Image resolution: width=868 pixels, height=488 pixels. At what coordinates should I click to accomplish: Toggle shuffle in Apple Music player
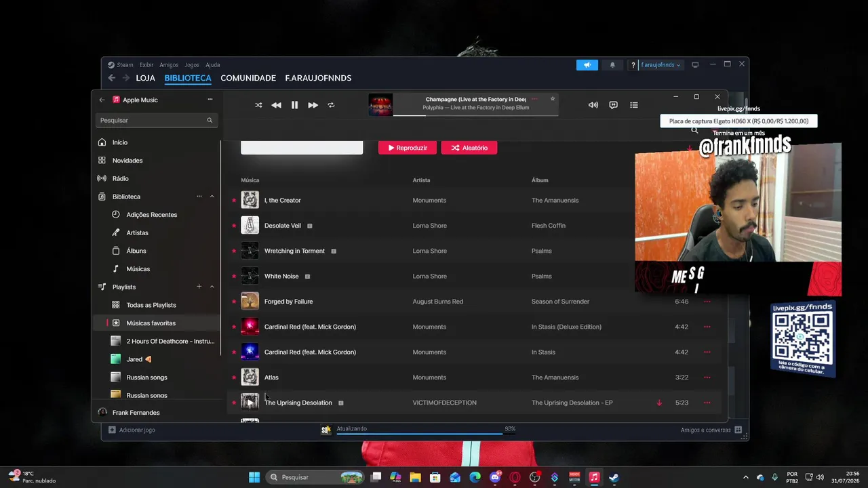258,105
